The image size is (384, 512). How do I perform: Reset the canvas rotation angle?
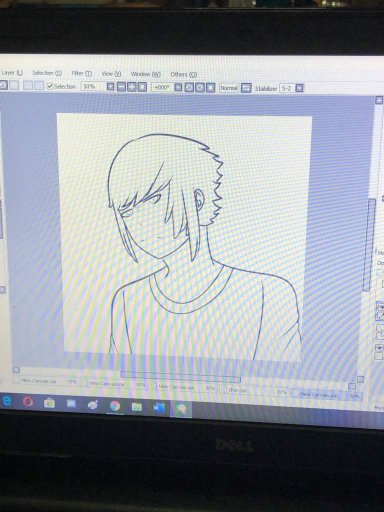[x=210, y=88]
